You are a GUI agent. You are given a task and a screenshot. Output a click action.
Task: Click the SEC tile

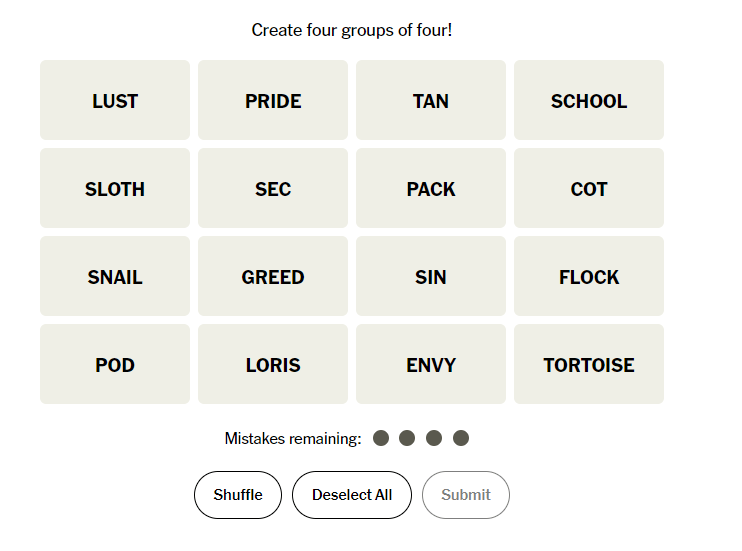(x=273, y=188)
